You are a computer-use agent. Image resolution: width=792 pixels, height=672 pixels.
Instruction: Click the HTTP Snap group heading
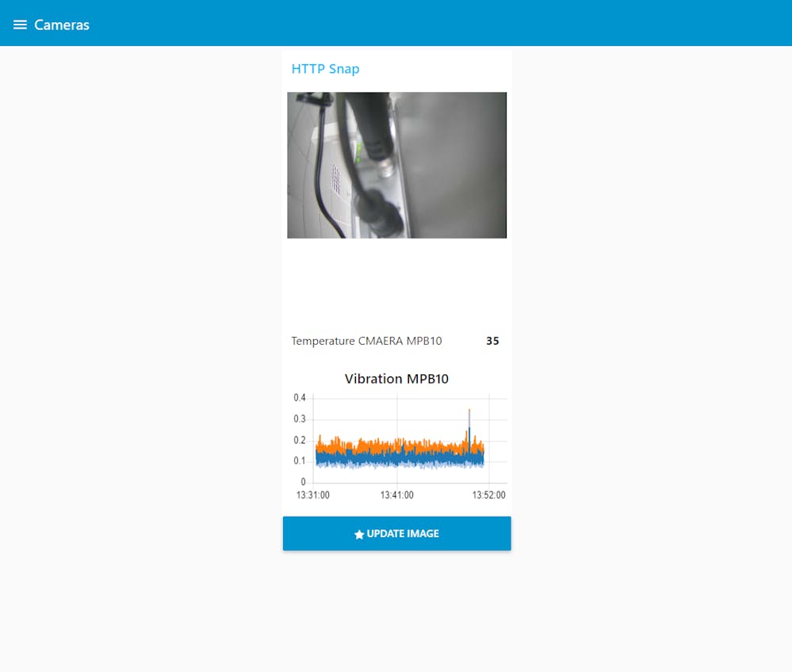pyautogui.click(x=325, y=69)
